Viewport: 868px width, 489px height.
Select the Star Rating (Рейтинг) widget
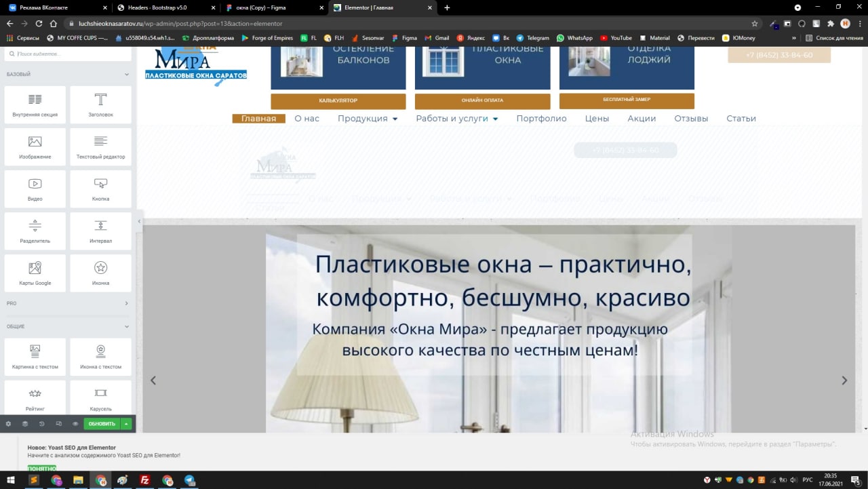click(x=35, y=397)
